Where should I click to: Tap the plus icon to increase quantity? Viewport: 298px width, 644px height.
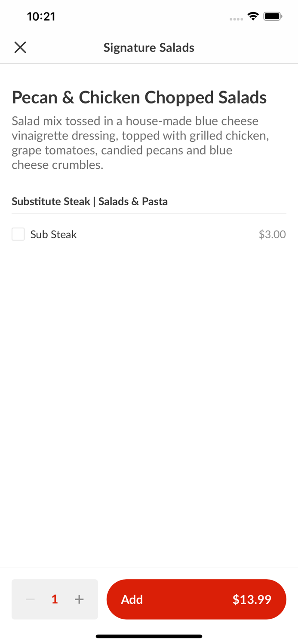[79, 599]
